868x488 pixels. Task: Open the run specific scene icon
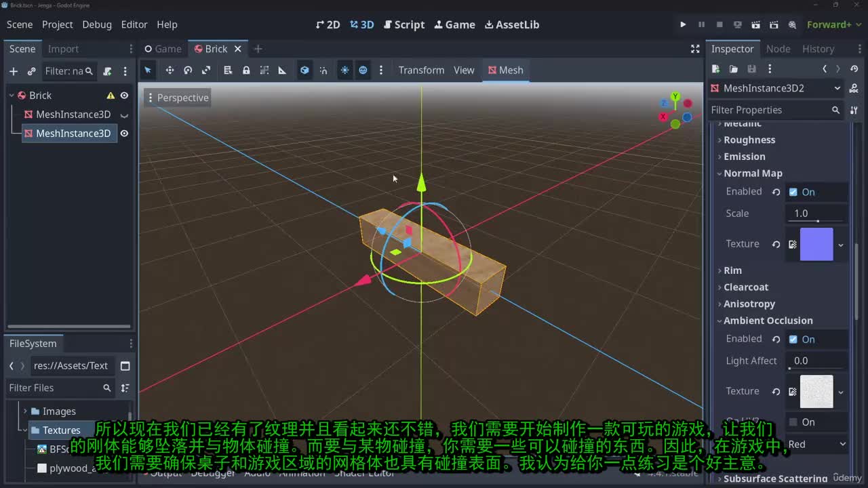click(x=774, y=24)
